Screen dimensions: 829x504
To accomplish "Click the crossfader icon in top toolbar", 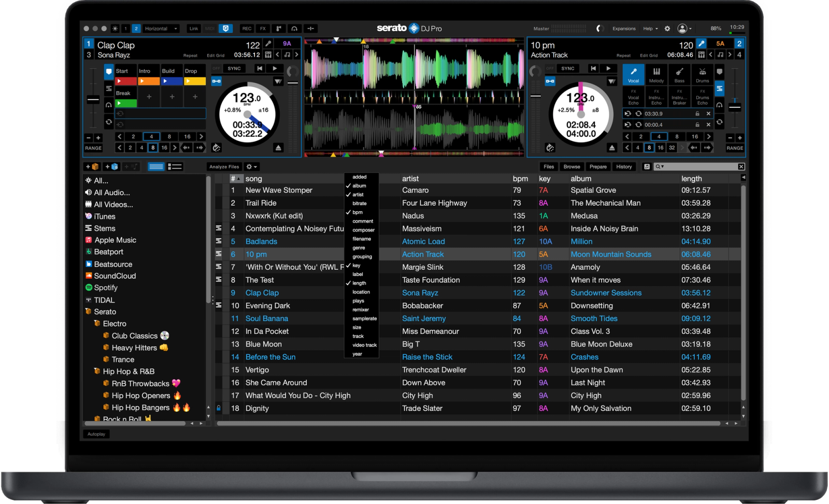I will tap(310, 28).
